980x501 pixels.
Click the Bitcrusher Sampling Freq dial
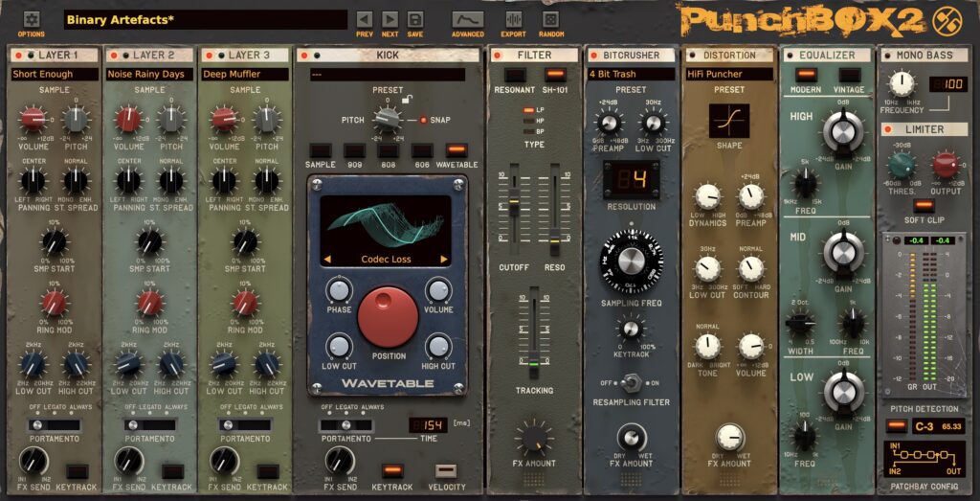tap(631, 262)
